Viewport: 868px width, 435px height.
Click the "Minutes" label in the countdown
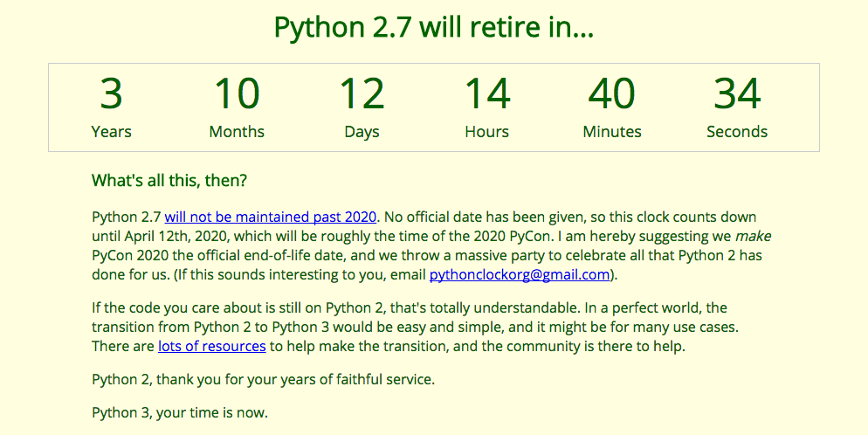coord(612,132)
